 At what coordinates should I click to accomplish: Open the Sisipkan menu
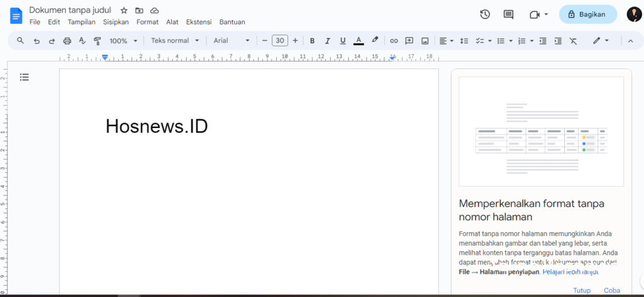[116, 22]
